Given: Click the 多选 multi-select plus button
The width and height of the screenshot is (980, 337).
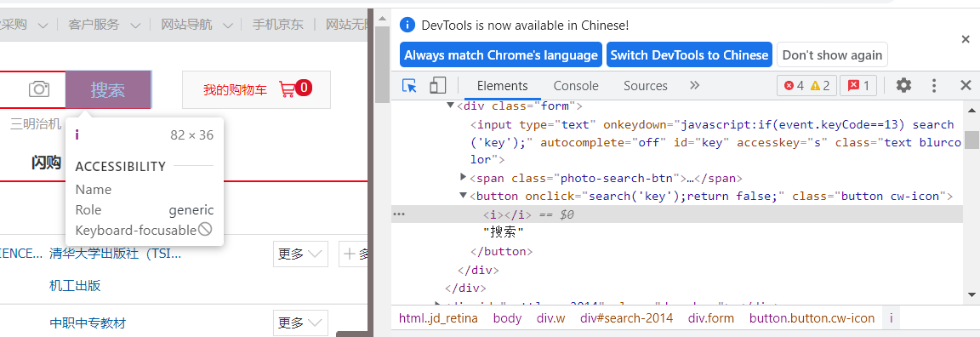Looking at the screenshot, I should [353, 254].
